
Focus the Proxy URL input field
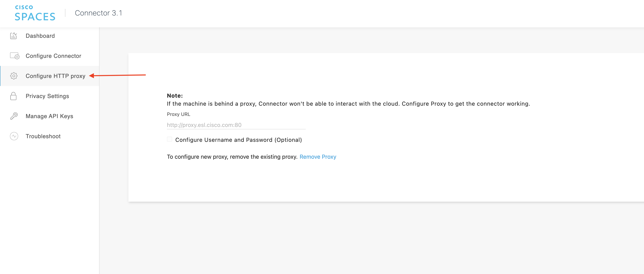[236, 125]
